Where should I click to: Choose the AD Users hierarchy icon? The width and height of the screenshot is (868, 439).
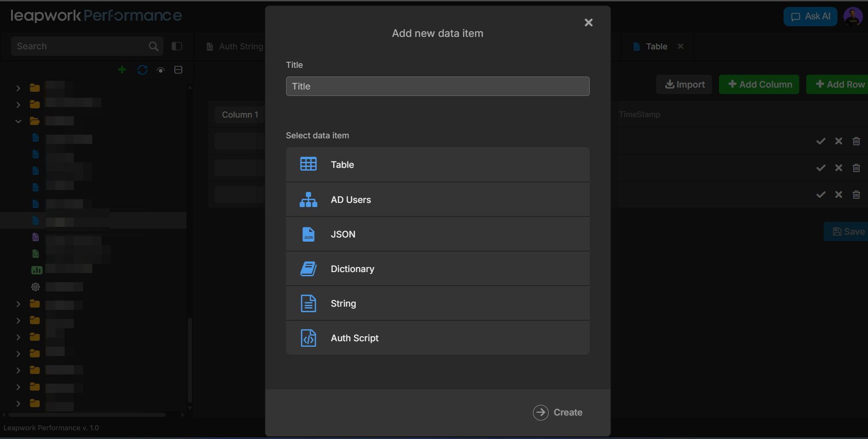pyautogui.click(x=308, y=200)
